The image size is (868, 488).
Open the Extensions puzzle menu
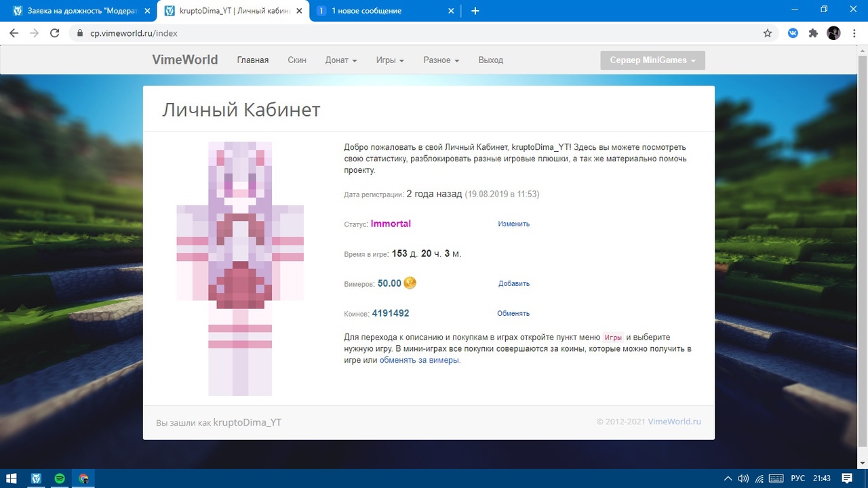(x=813, y=33)
